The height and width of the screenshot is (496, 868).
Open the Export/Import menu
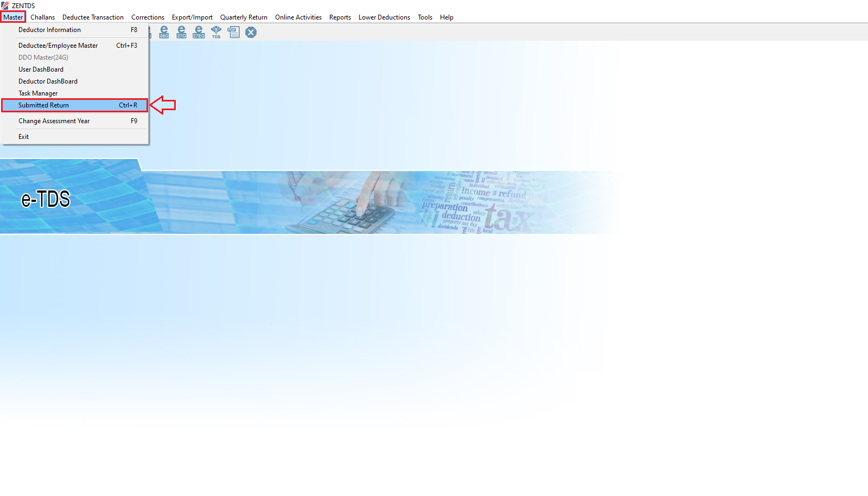pyautogui.click(x=192, y=17)
